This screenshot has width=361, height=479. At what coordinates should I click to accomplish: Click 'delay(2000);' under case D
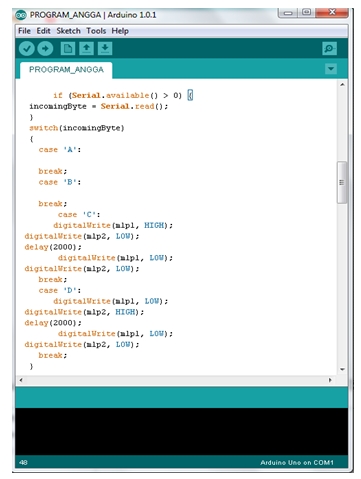[x=53, y=323]
